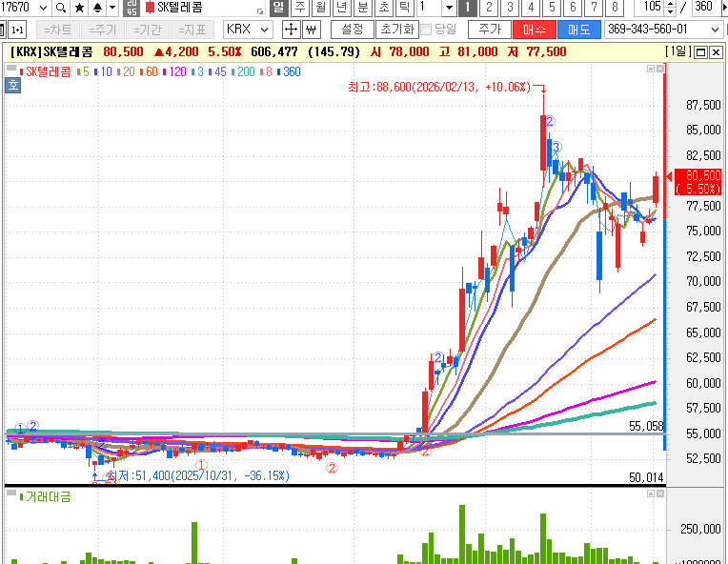This screenshot has height=564, width=728.
Task: Click the 20/45 indicator icon
Action: tap(131, 8)
